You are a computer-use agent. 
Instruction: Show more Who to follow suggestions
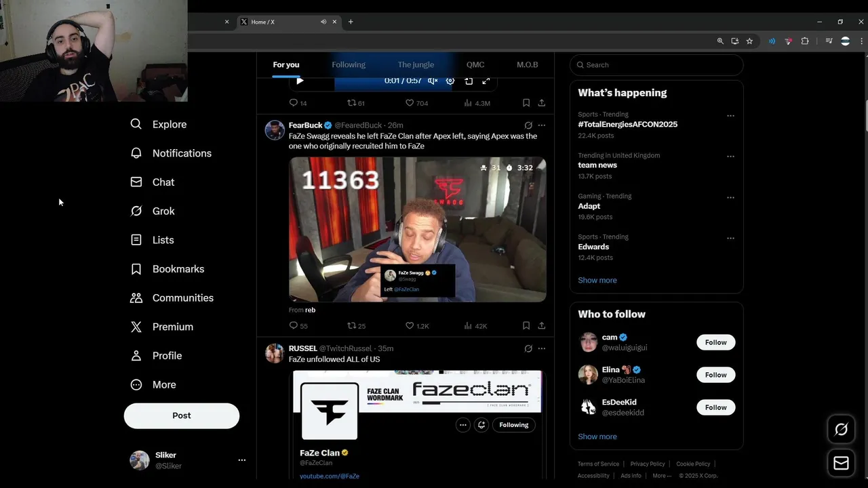pyautogui.click(x=597, y=436)
